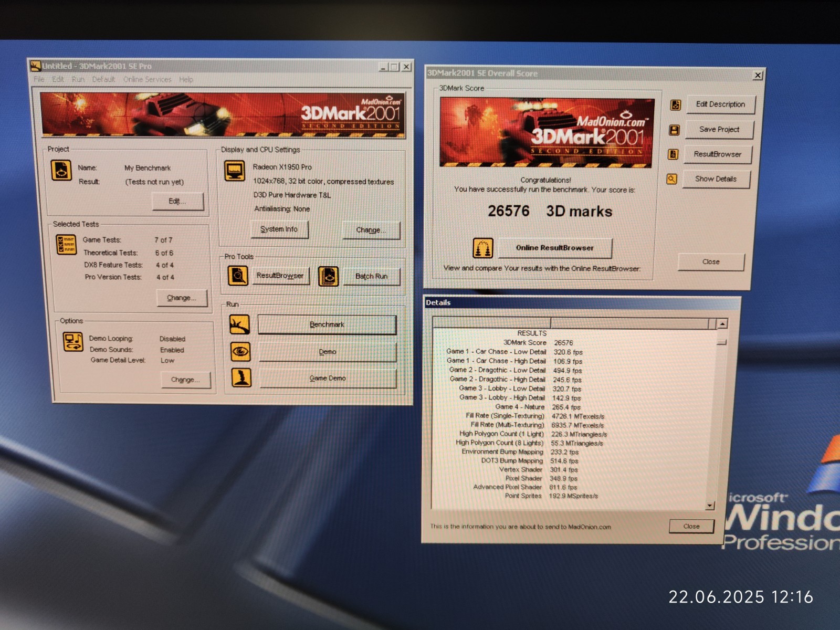Open the Online ResultBrowser

pyautogui.click(x=554, y=248)
